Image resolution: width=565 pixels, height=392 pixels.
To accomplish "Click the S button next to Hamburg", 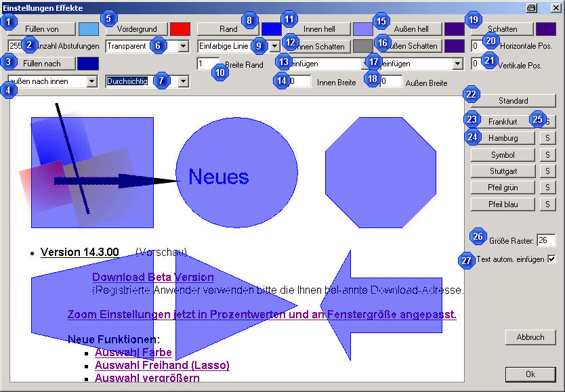I will pyautogui.click(x=547, y=137).
